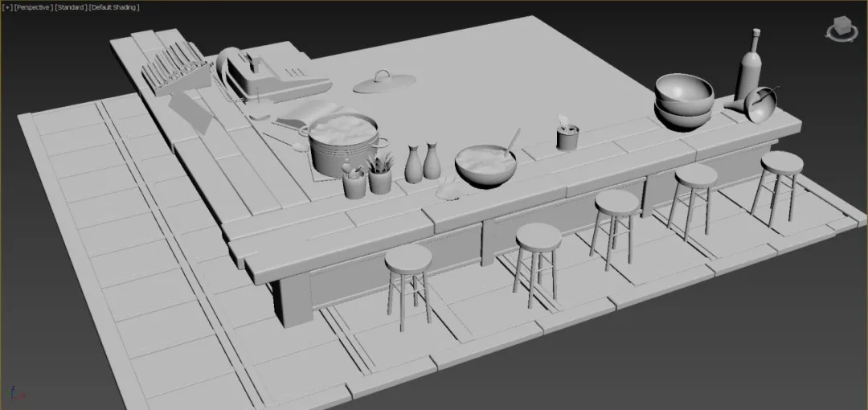Select the tipped-over funnel beside the wine bottle
The height and width of the screenshot is (410, 868).
pos(759,105)
